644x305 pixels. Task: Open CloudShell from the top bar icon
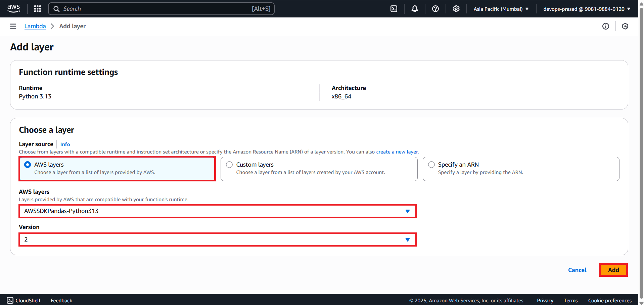pyautogui.click(x=394, y=9)
